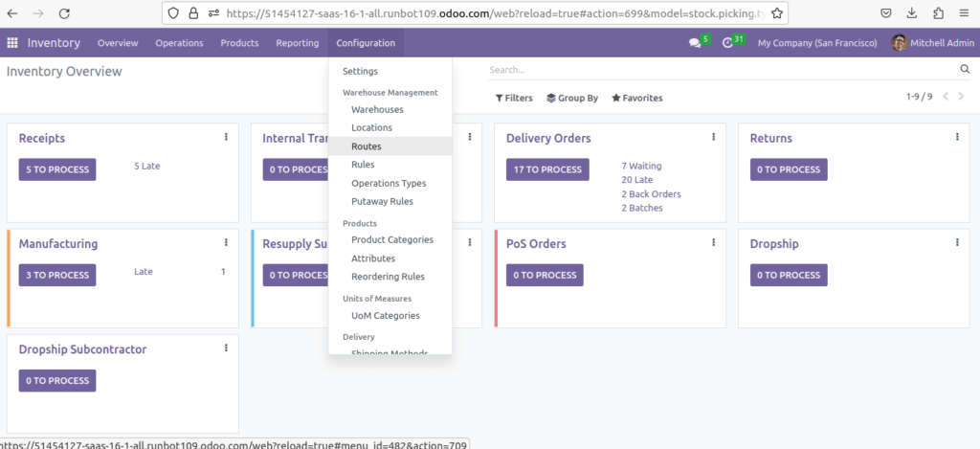Click the browser URL address bar

coord(495,13)
